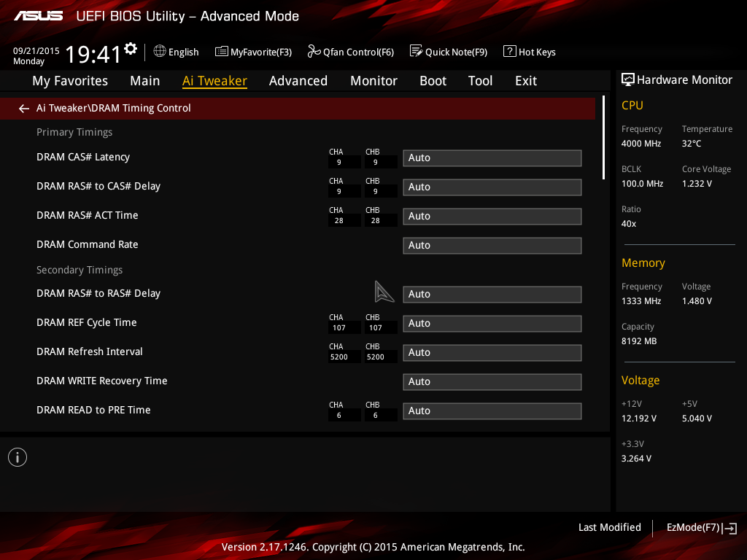Click the +3.3V reading 3.264 V
This screenshot has height=560, width=747.
point(636,458)
